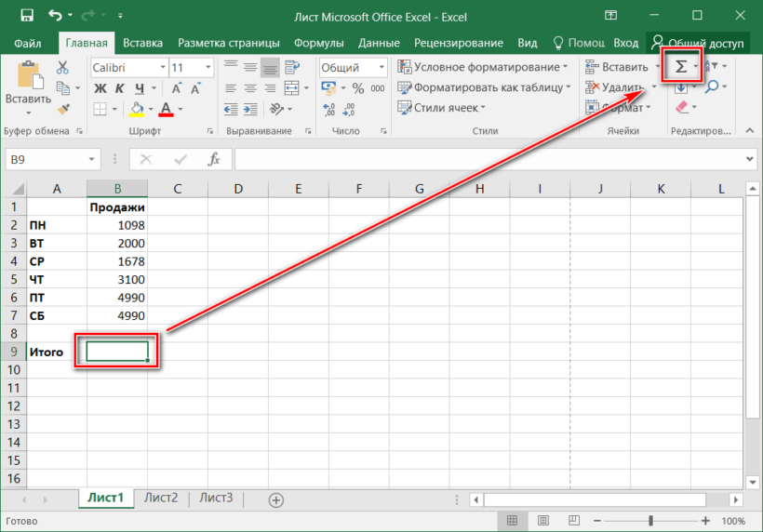Screen dimensions: 763x532
Task: Click the Find and Select magnifier icon
Action: pos(712,87)
